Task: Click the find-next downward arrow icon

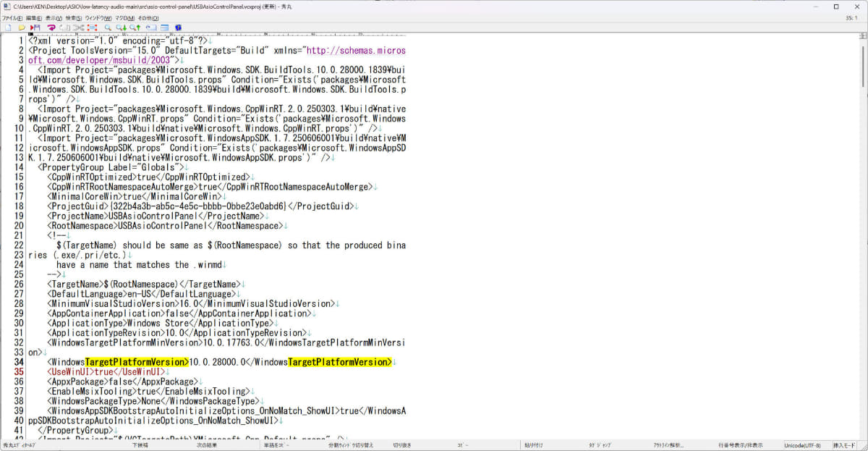Action: [x=122, y=28]
